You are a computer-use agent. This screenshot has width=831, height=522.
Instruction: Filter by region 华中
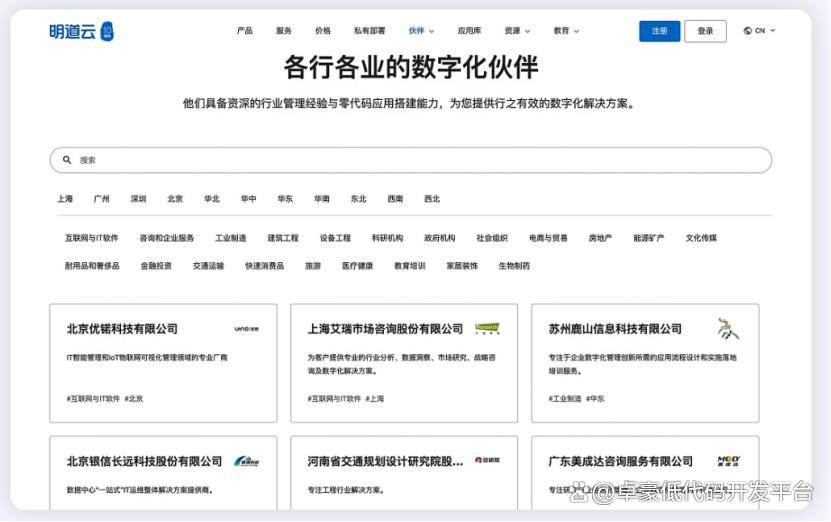tap(249, 199)
